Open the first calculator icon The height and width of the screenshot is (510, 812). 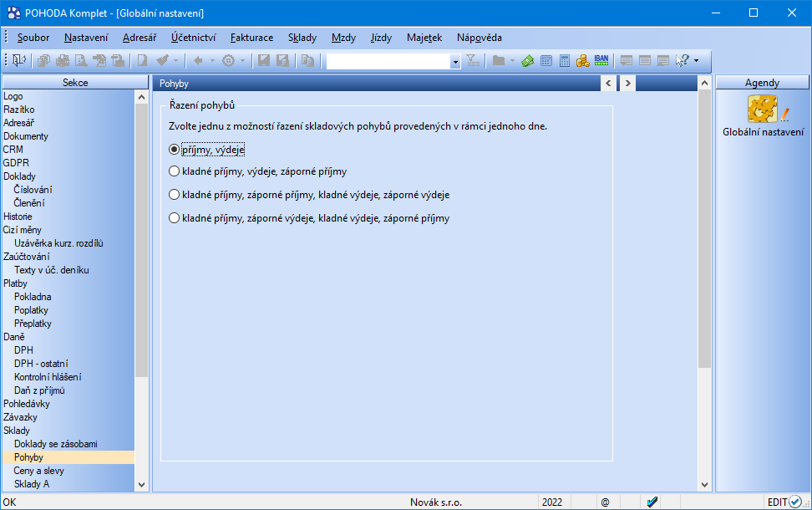(x=546, y=61)
